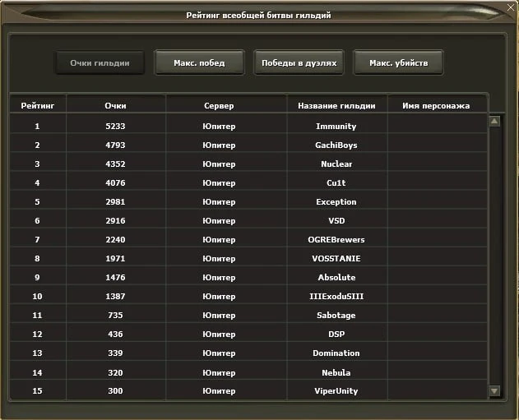Select the Domination guild name
Screen dimensions: 519x420
(336, 353)
